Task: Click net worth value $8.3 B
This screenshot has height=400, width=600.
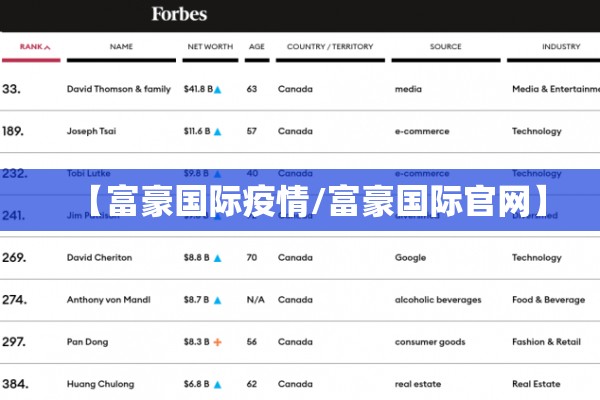Action: tap(196, 342)
